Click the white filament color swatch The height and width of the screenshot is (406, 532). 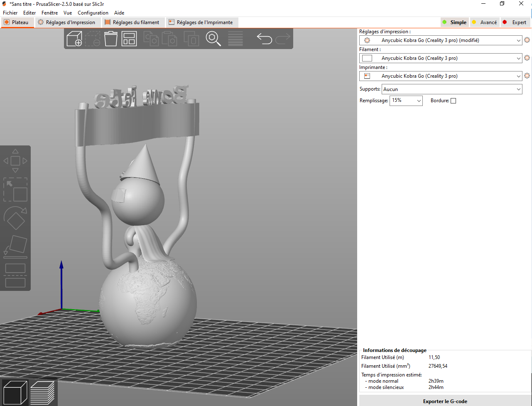click(x=367, y=58)
